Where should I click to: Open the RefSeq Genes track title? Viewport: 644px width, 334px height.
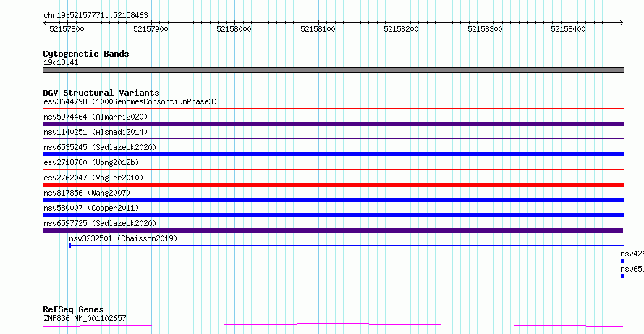(x=74, y=309)
